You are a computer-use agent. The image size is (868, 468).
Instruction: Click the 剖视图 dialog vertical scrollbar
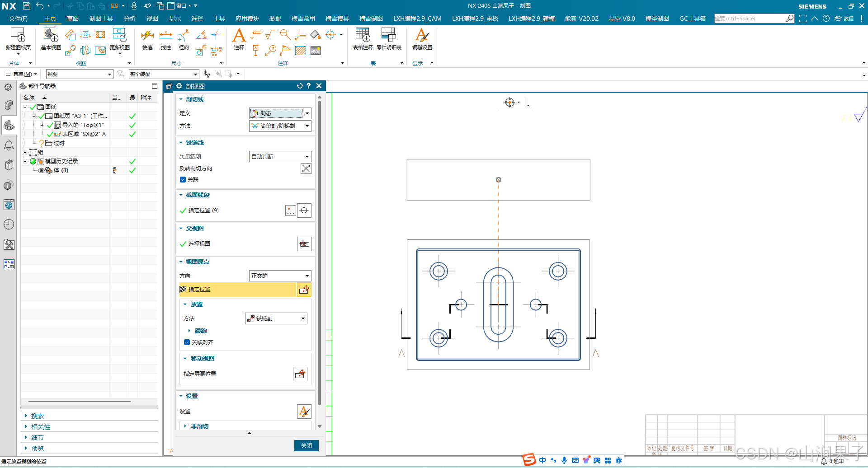[320, 253]
